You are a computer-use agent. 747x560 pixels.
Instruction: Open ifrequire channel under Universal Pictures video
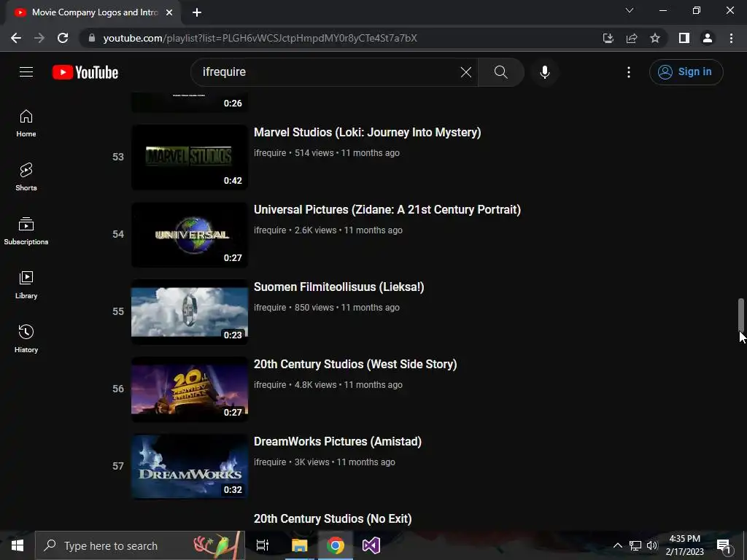(270, 230)
